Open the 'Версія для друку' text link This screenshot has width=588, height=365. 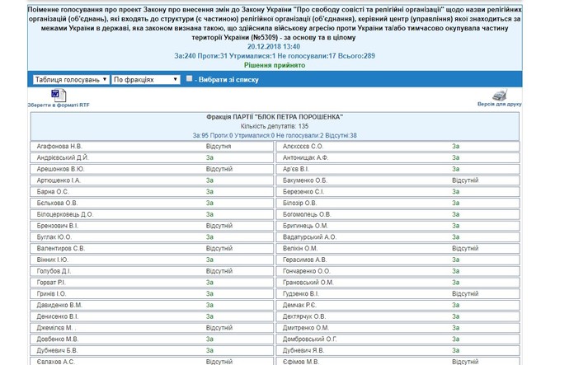point(499,105)
